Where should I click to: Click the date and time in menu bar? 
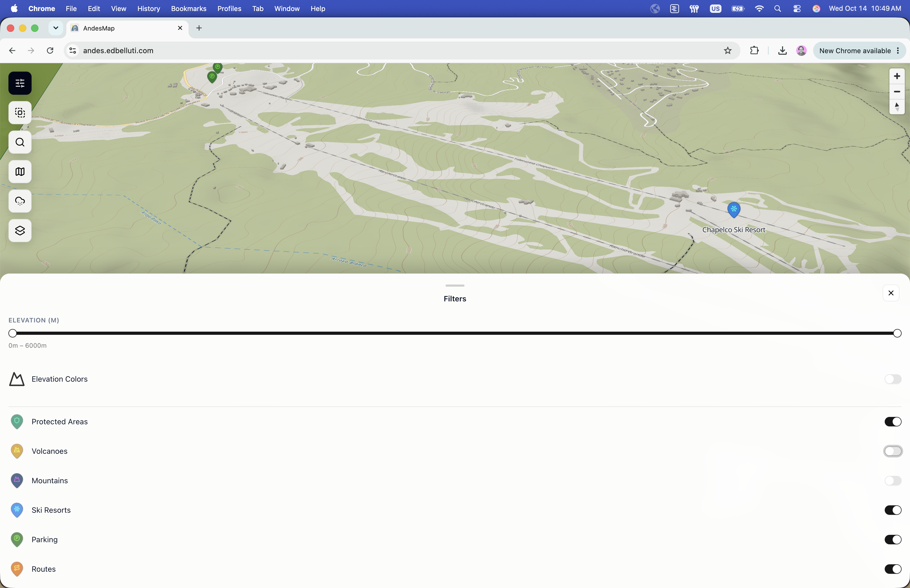point(864,8)
